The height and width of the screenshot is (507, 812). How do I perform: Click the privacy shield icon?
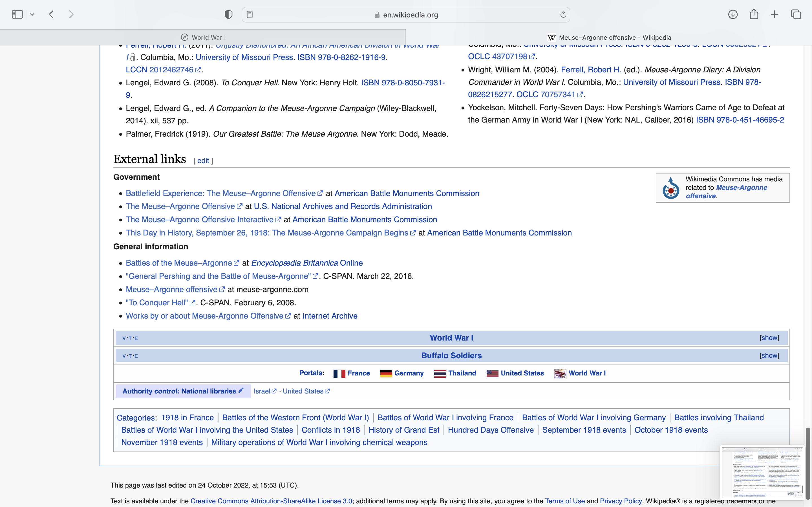pos(228,14)
